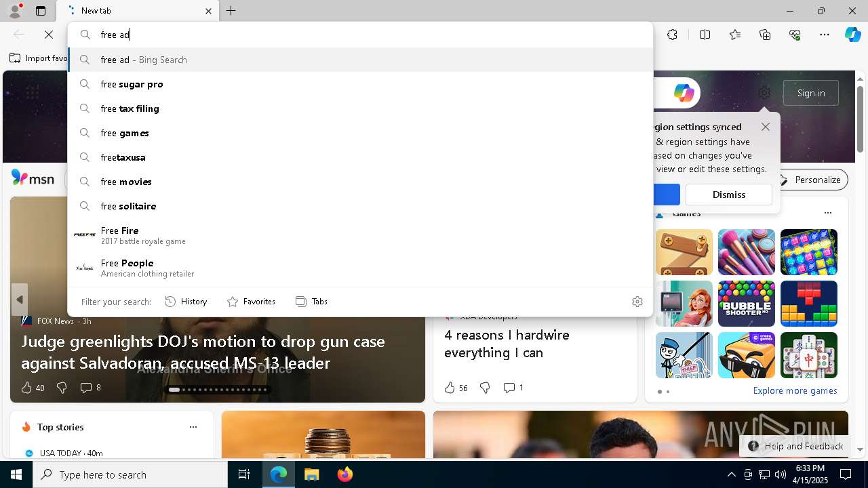This screenshot has height=488, width=868.
Task: Click the taskbar search box
Action: point(130,474)
